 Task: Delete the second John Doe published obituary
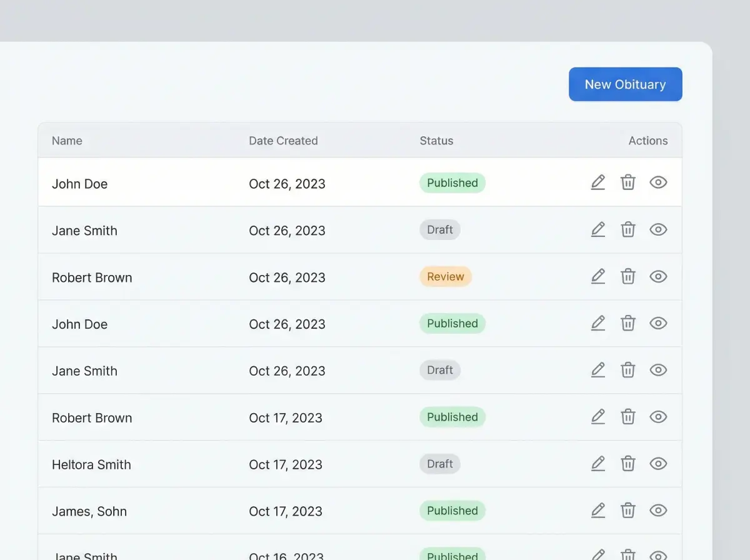coord(628,323)
